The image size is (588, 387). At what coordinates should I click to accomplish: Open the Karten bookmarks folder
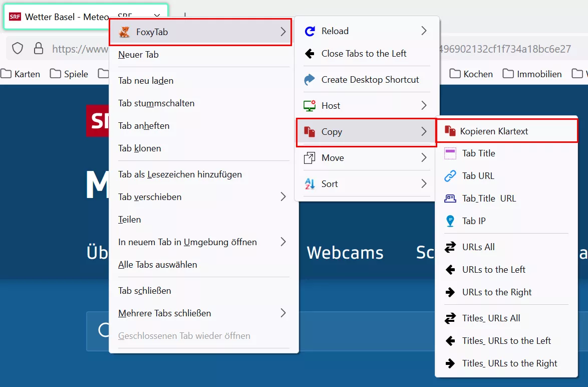pos(21,74)
